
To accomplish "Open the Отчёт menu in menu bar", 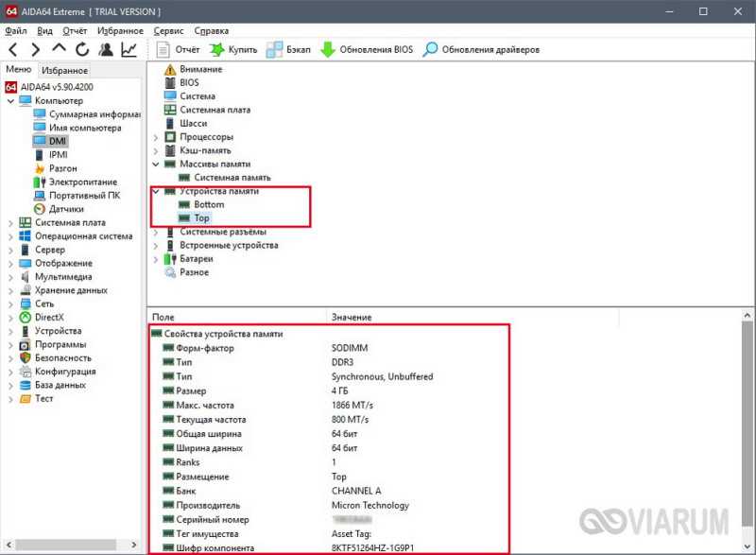I will pyautogui.click(x=75, y=31).
